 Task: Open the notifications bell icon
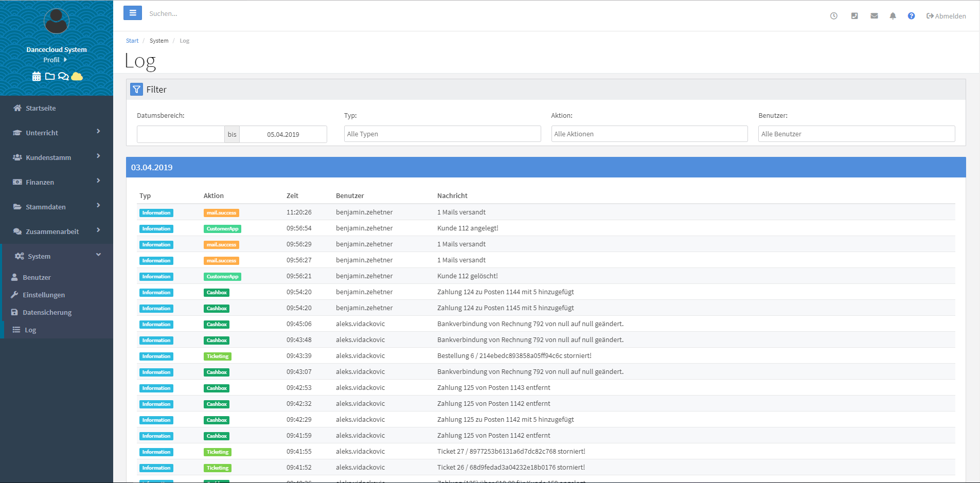[893, 16]
